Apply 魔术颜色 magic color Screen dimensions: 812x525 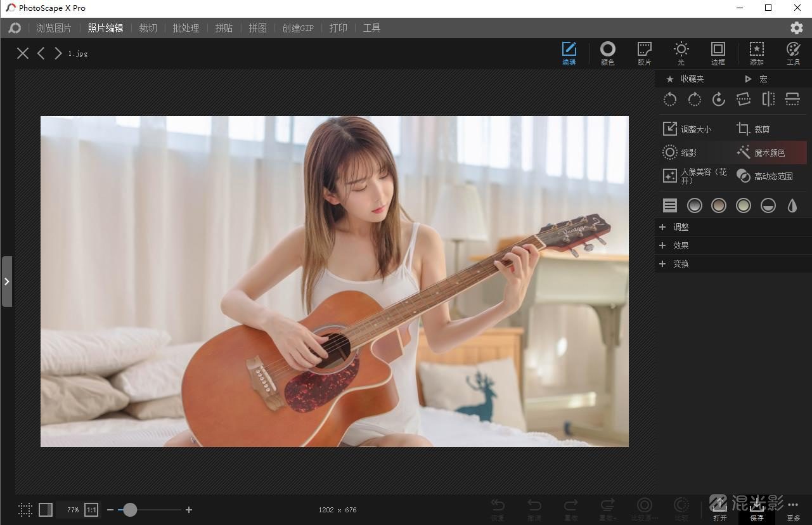770,153
